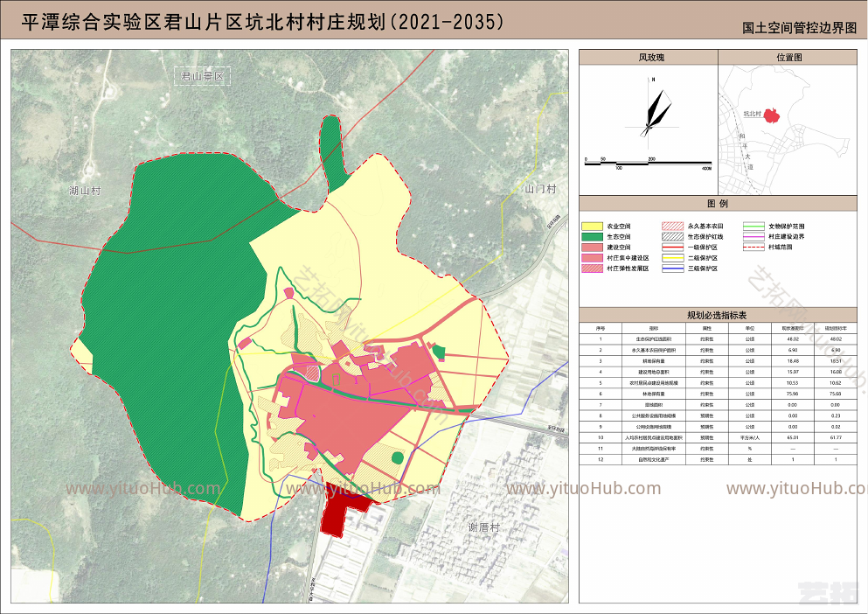This screenshot has width=868, height=614.
Task: Click the 人均农村居民点建设用地面积 indicator cell
Action: 654,438
